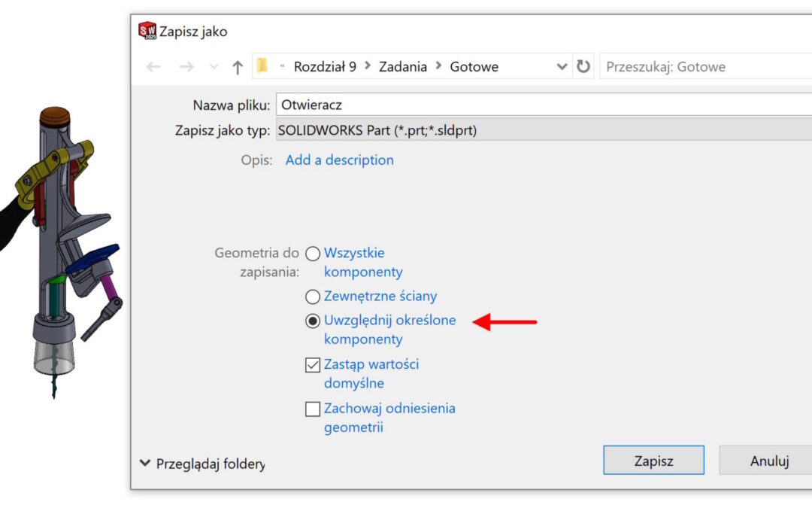Go up one folder level
The height and width of the screenshot is (508, 812).
(238, 67)
